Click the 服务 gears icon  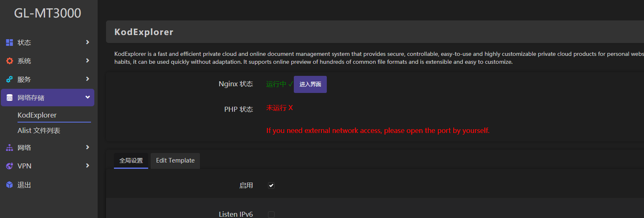(x=9, y=79)
